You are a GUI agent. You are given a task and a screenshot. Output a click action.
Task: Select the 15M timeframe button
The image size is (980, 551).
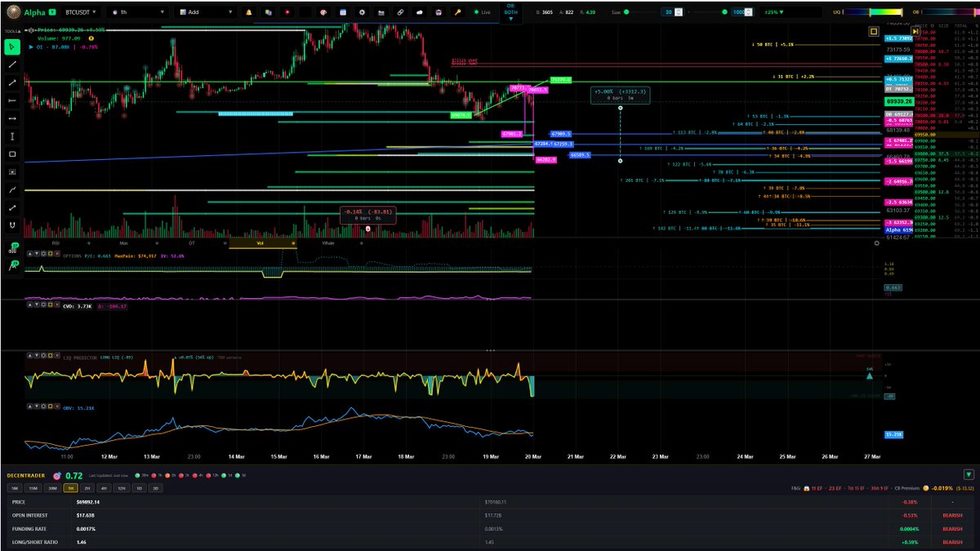coord(33,488)
